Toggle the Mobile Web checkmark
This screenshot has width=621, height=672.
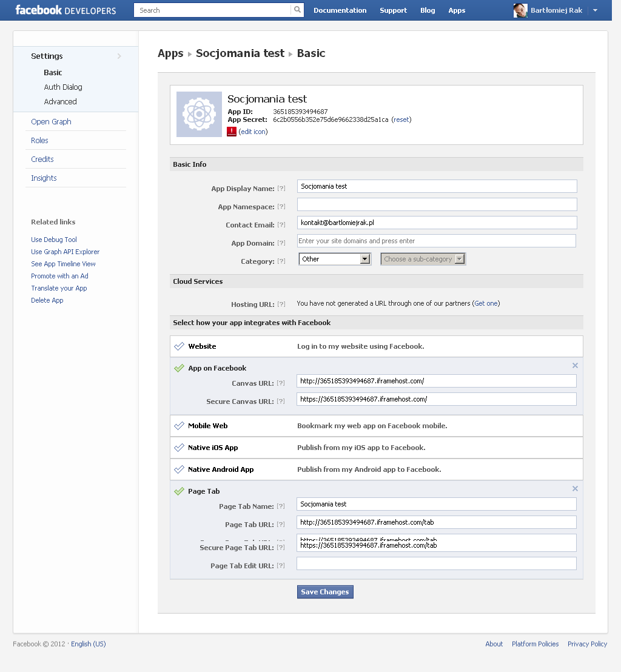click(179, 426)
